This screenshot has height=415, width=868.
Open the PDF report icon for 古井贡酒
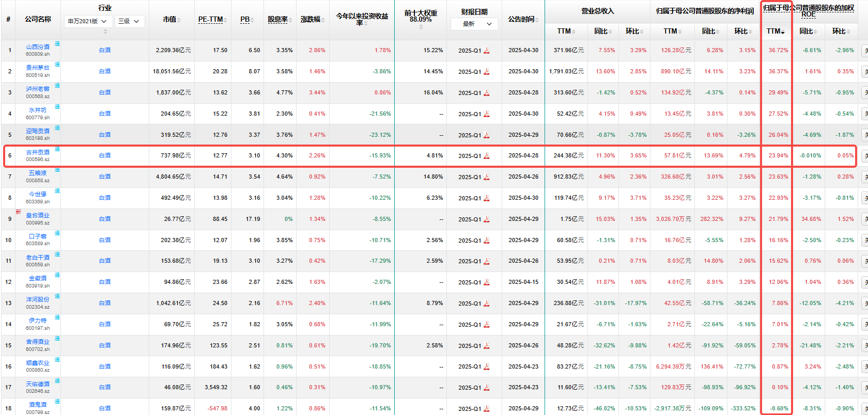coord(487,156)
